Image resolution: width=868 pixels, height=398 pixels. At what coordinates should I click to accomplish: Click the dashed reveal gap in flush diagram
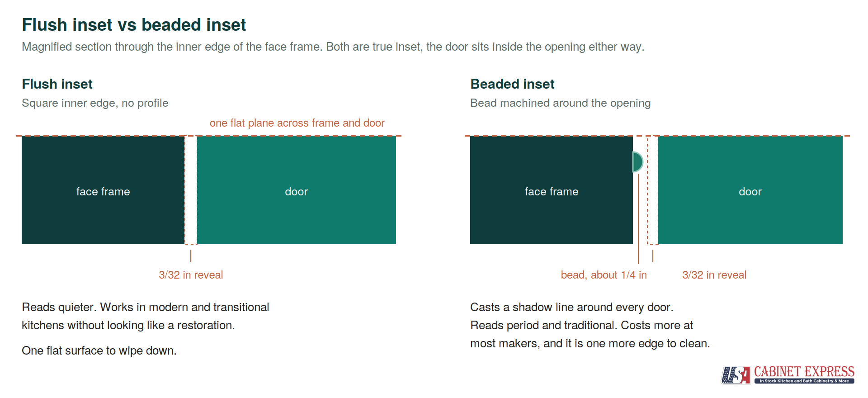coord(191,190)
